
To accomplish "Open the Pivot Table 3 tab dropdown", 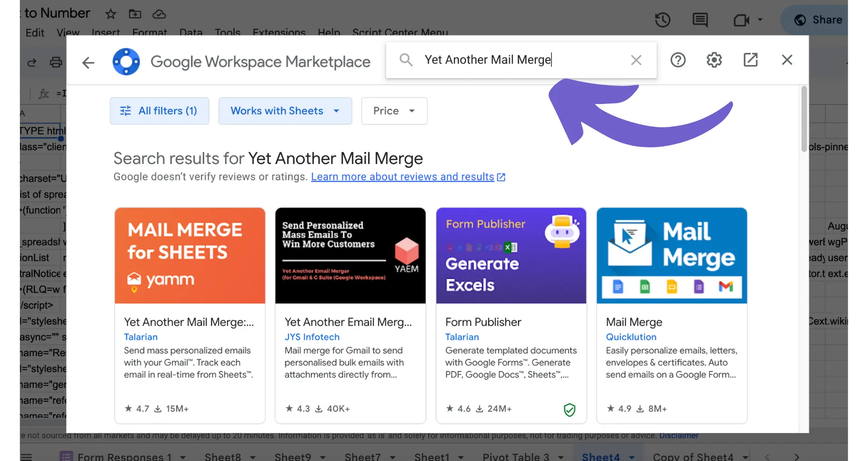I will (561, 457).
